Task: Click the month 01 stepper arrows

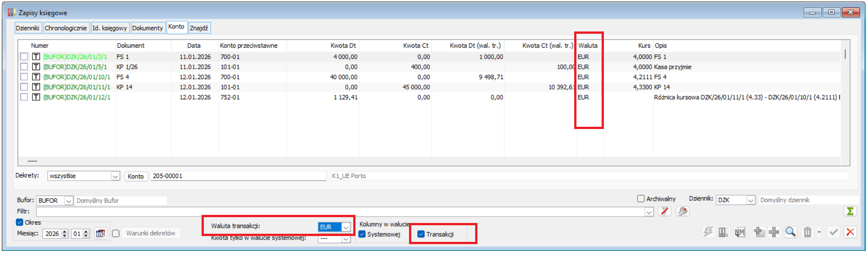Action: click(86, 233)
